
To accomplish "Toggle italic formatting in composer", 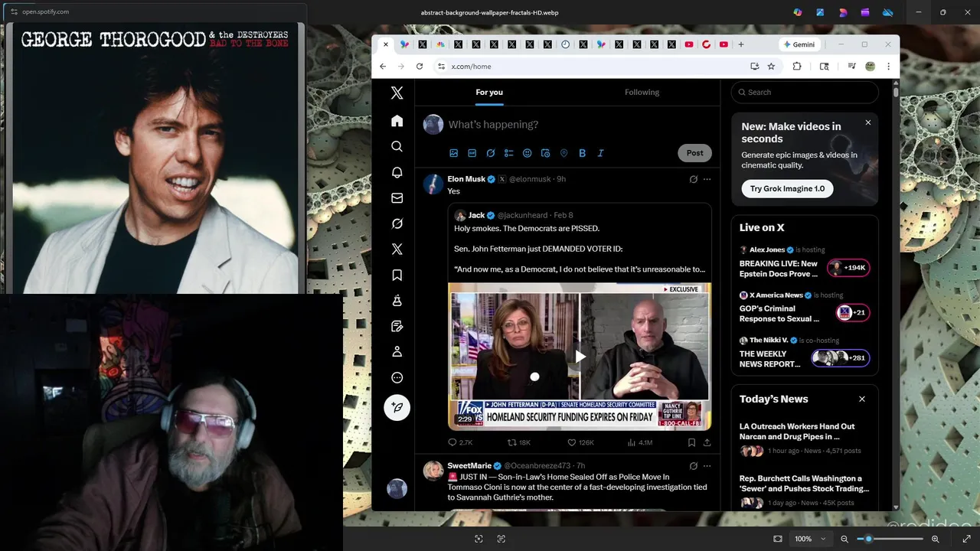I will (x=600, y=153).
